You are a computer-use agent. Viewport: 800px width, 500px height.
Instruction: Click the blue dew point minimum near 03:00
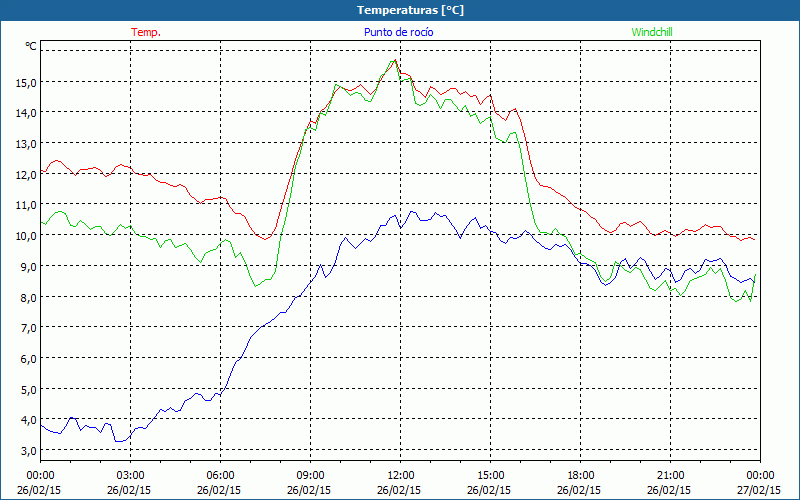pos(119,441)
